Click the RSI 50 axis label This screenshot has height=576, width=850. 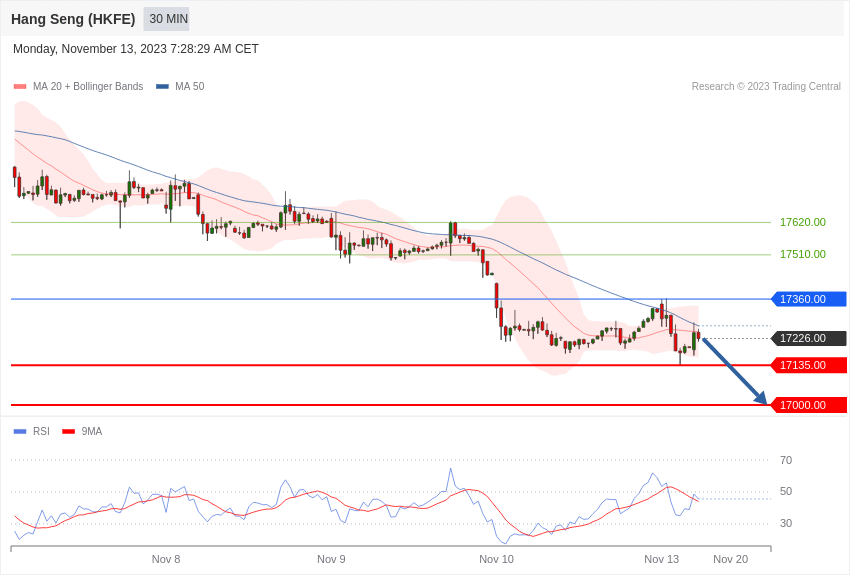tap(786, 491)
